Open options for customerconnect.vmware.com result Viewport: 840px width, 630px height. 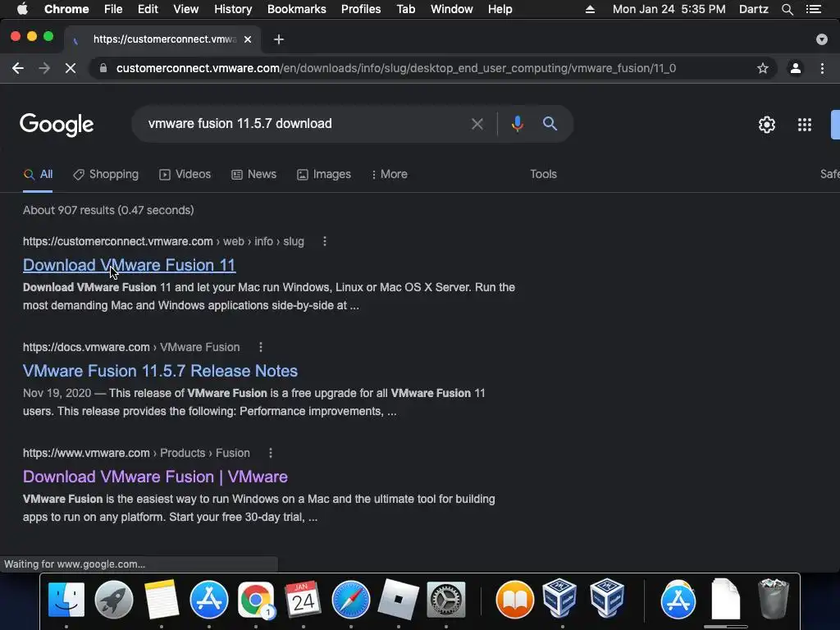pyautogui.click(x=325, y=241)
